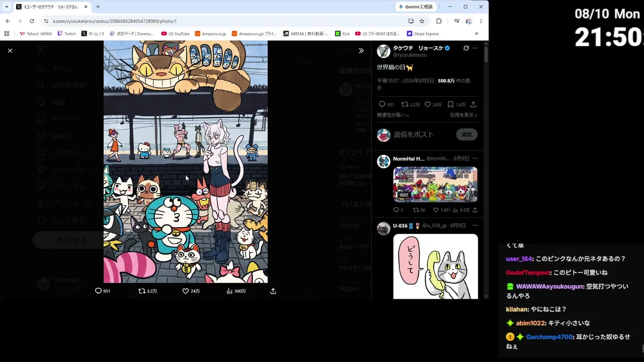Open the Chrome three-dot menu
The height and width of the screenshot is (362, 644).
[481, 21]
